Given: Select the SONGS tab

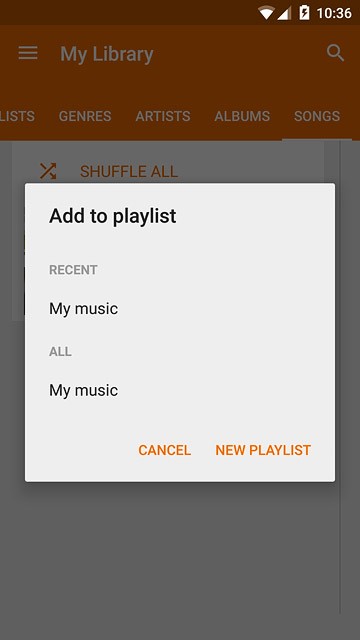Looking at the screenshot, I should (317, 116).
